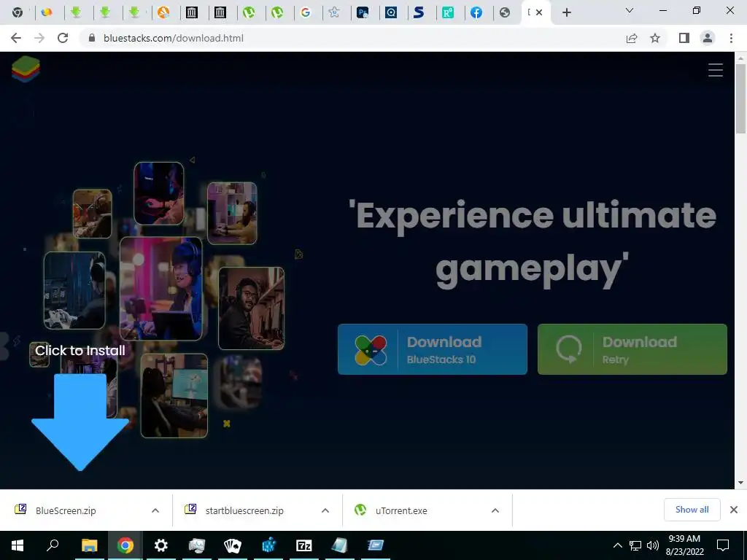Screen dimensions: 747x560
Task: Open a new browser tab
Action: click(566, 12)
